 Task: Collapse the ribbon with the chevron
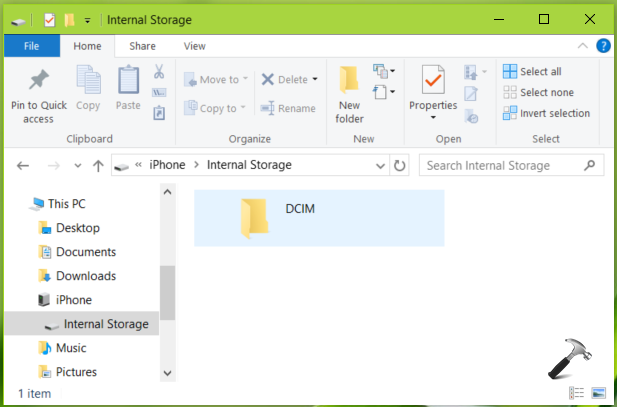pos(582,46)
